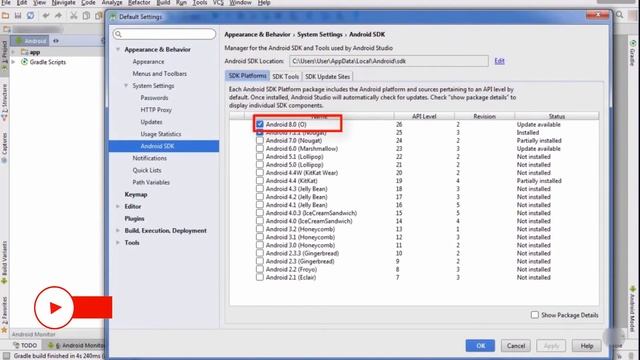Open the Captures tool window tab
The height and width of the screenshot is (360, 640).
[4, 147]
